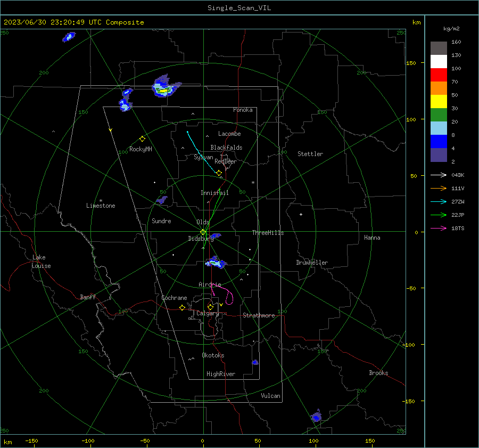Click the Cochrane city label

point(174,298)
